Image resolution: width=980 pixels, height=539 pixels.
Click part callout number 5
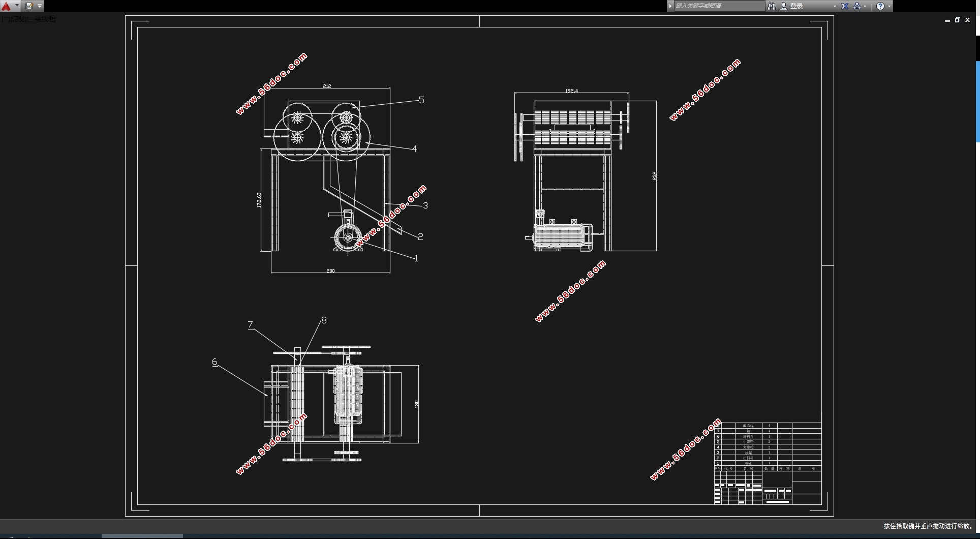tap(421, 100)
